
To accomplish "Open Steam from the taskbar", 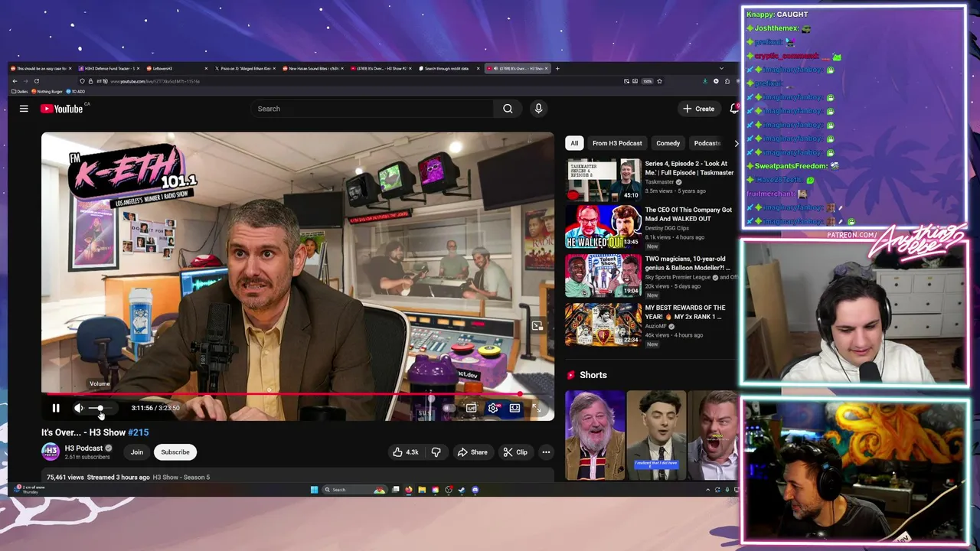I will coord(462,490).
